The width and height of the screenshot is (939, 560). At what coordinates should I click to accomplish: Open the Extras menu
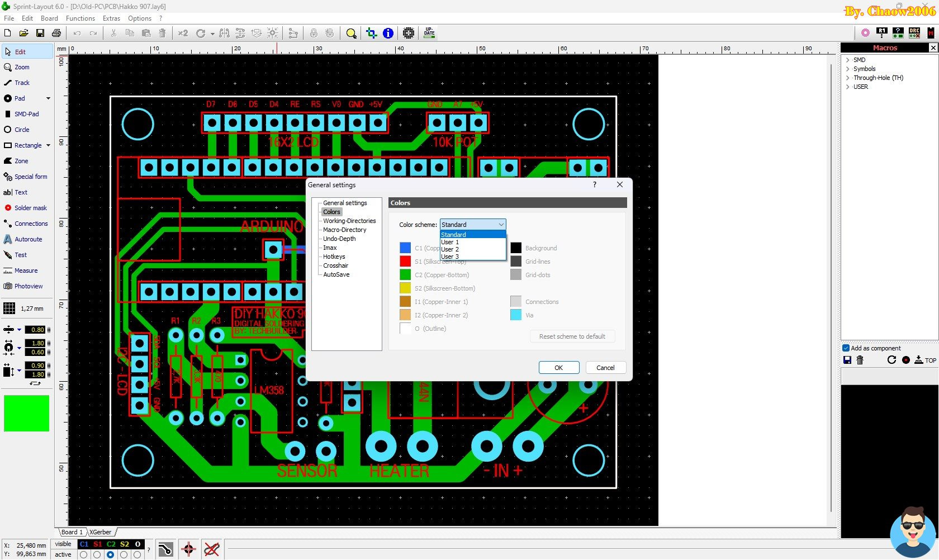pyautogui.click(x=111, y=18)
